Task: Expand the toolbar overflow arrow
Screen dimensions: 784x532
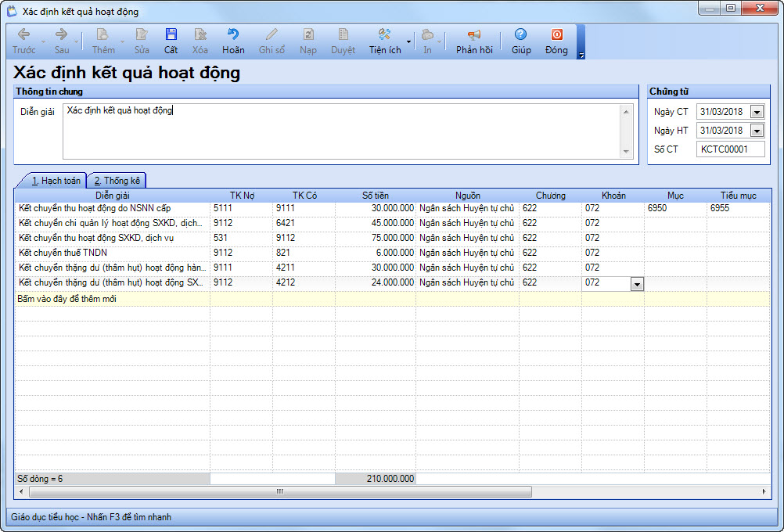Action: (x=581, y=56)
